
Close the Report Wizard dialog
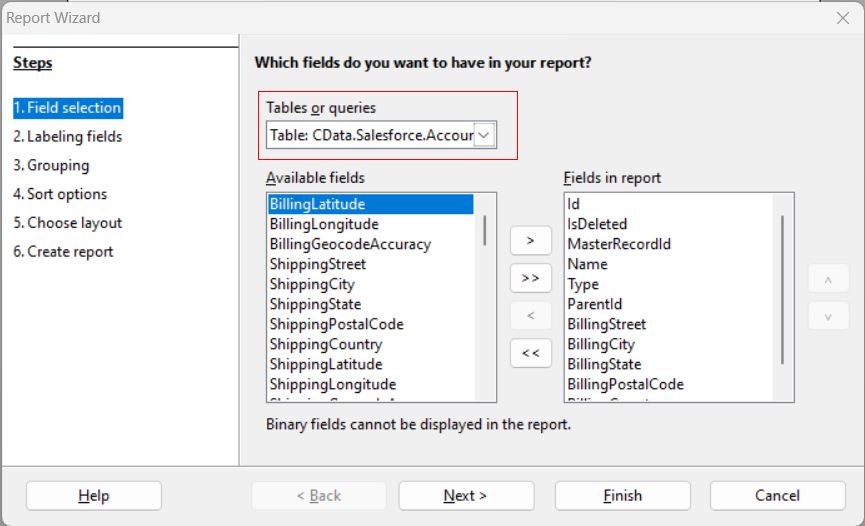point(842,18)
